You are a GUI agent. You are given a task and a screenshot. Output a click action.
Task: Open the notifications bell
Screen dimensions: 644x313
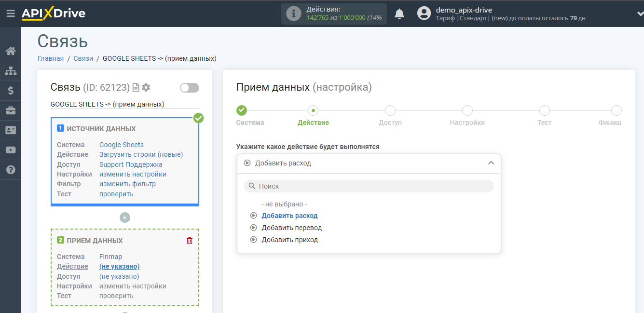[399, 14]
